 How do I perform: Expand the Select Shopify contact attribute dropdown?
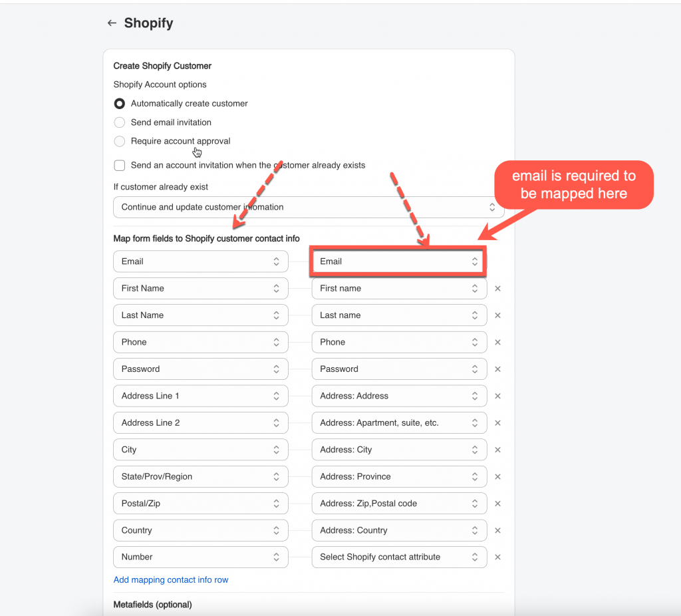[x=399, y=557]
